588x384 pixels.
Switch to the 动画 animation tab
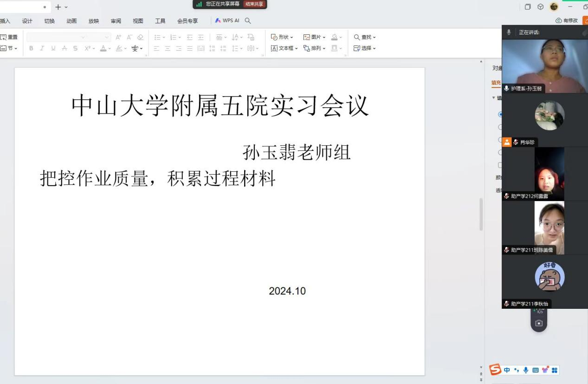(x=71, y=21)
